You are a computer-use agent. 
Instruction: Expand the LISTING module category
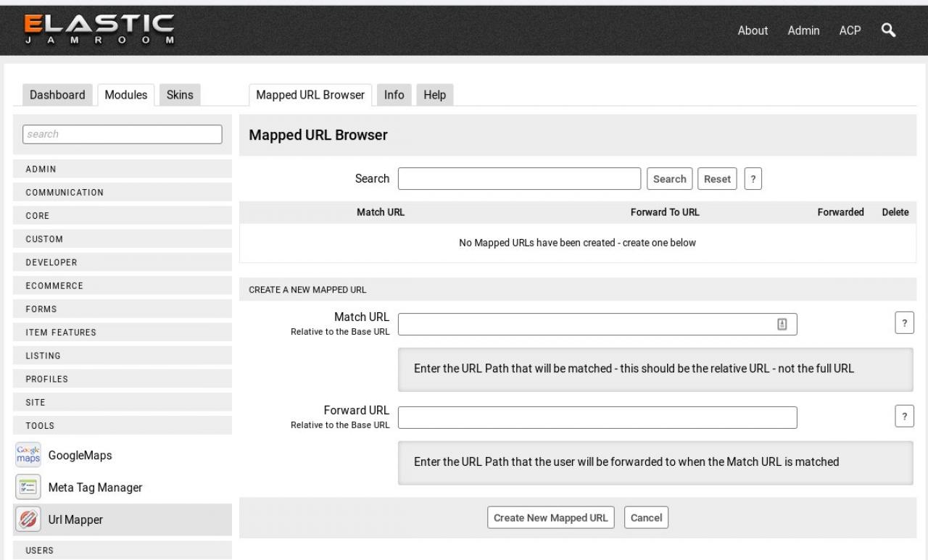123,356
